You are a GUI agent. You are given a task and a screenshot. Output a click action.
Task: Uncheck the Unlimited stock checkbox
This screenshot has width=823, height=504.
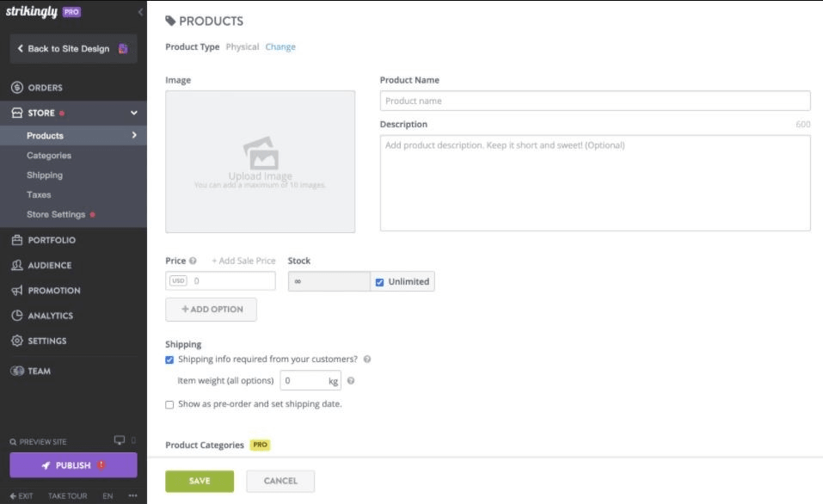click(380, 282)
